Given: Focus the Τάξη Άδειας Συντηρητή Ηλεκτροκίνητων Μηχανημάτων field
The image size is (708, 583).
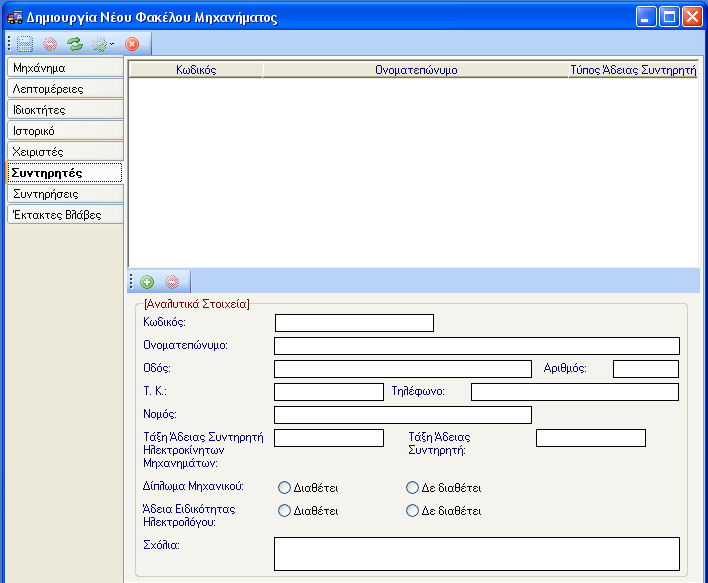Looking at the screenshot, I should (329, 438).
